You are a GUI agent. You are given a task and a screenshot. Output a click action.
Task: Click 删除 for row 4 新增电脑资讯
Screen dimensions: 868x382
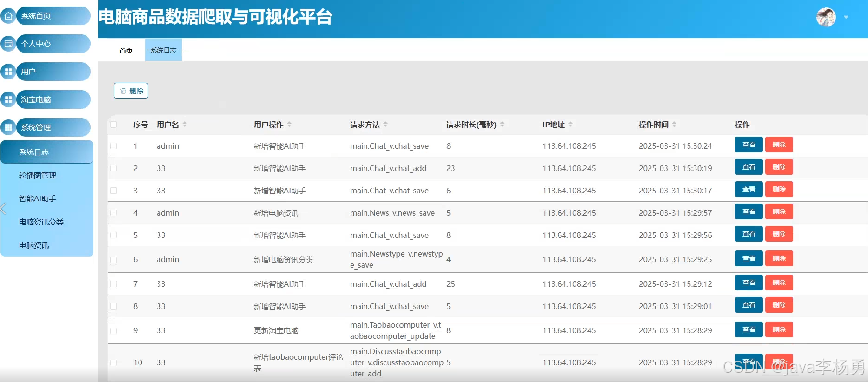pos(779,211)
